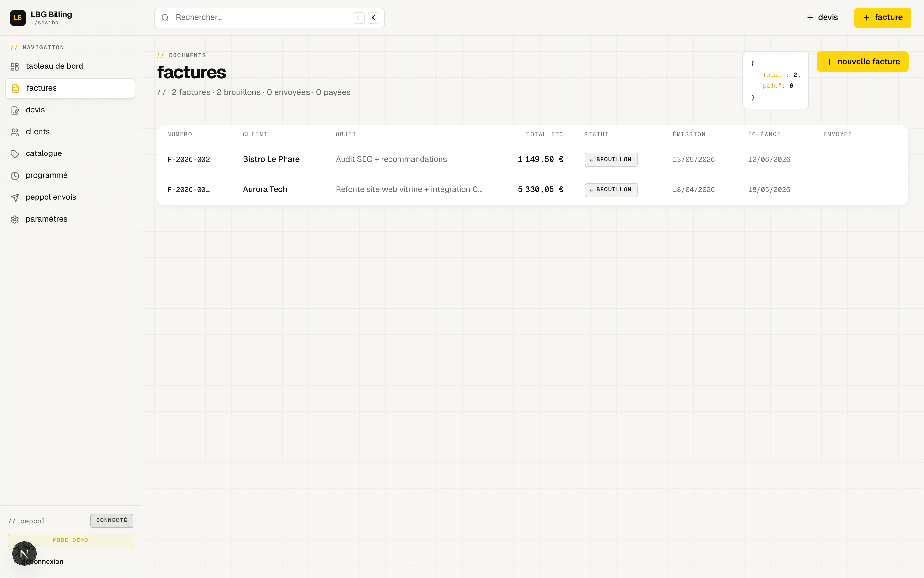Screen dimensions: 924x578
Task: Focus the Rechercher search field
Action: [x=269, y=18]
